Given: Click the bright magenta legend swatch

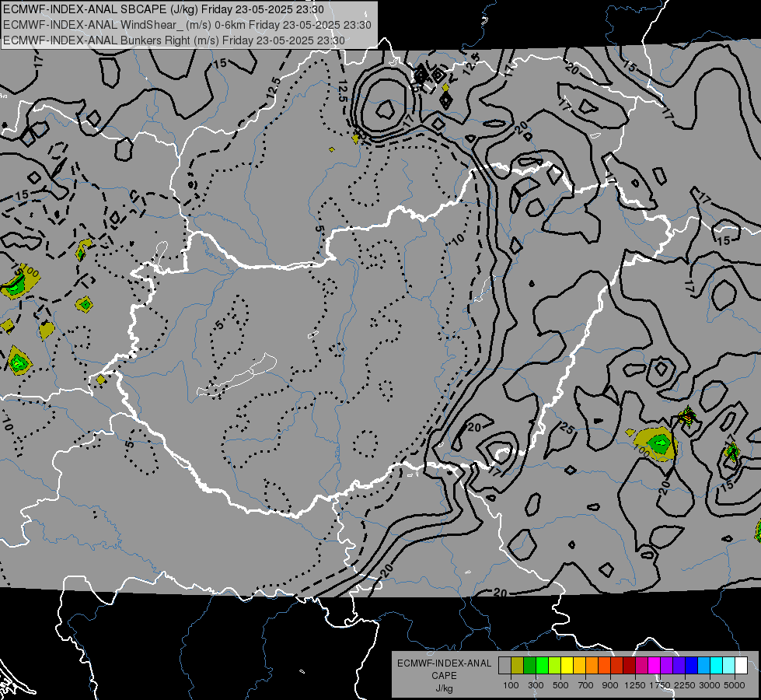Looking at the screenshot, I should click(655, 666).
